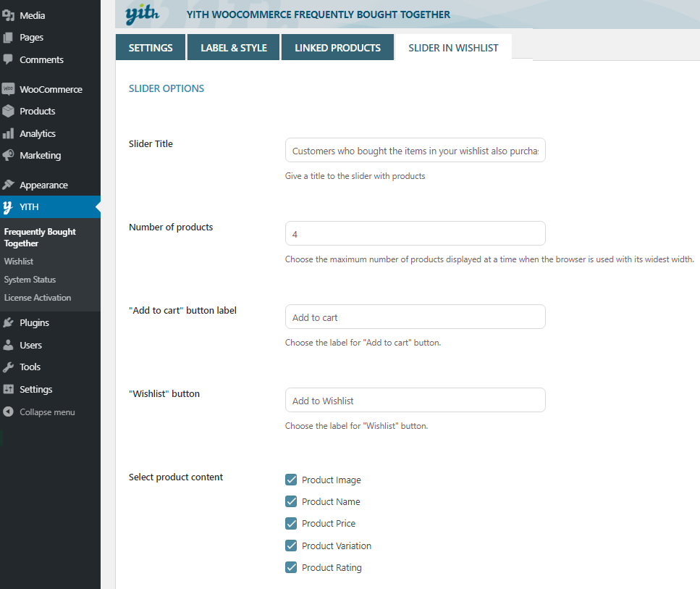Click the SLIDER OPTIONS heading
Viewport: 700px width, 589px height.
[166, 88]
